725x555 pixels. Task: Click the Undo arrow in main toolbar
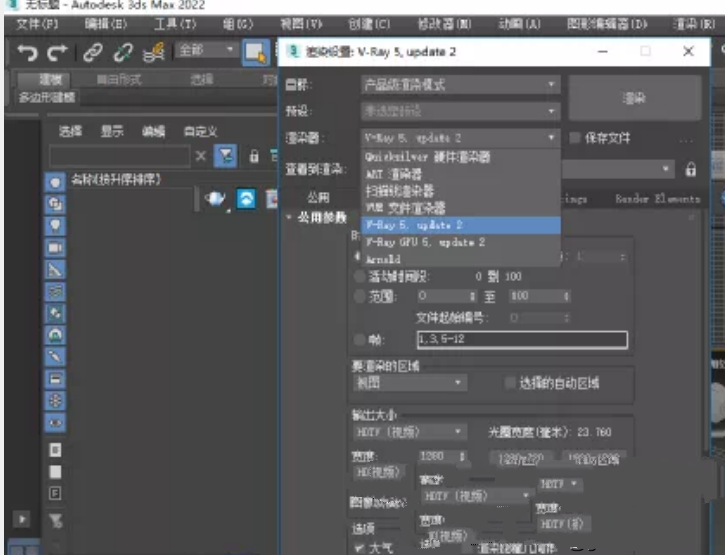point(27,52)
